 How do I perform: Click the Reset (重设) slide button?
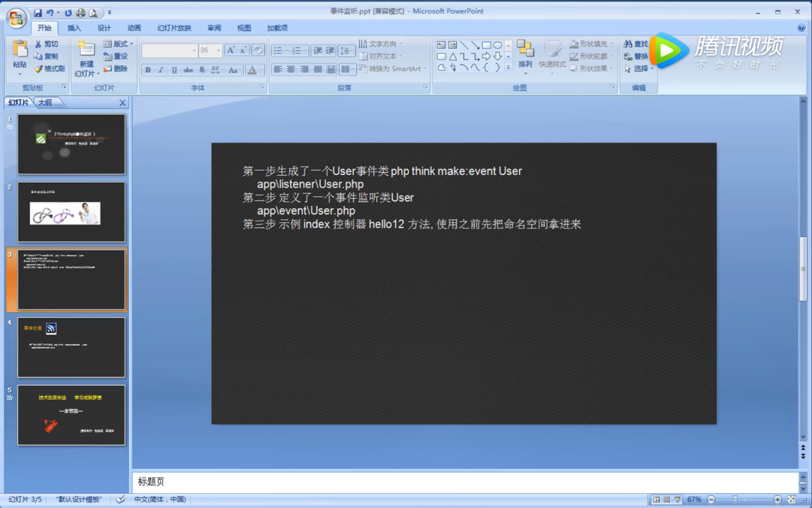(115, 57)
